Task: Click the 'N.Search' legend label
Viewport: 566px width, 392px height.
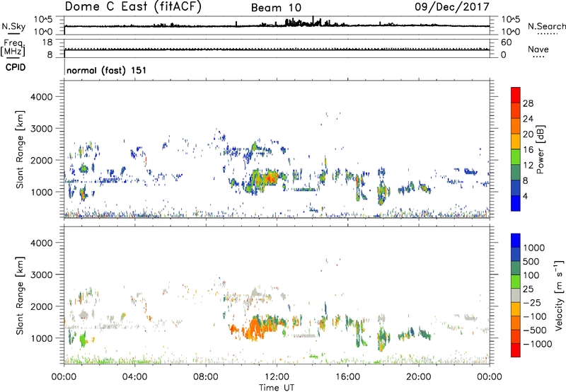Action: pyautogui.click(x=547, y=26)
